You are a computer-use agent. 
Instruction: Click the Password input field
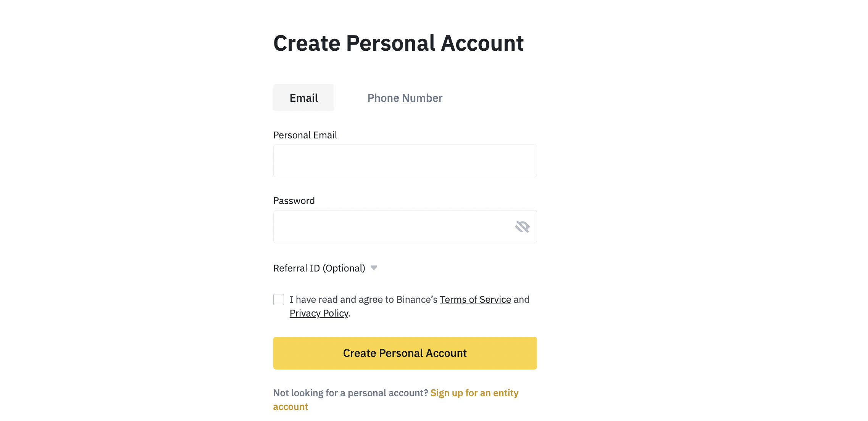[405, 226]
